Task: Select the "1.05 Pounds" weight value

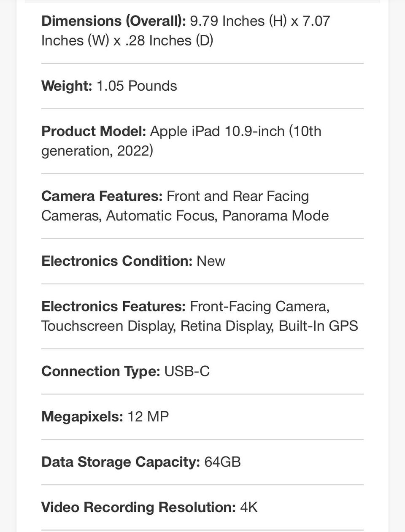Action: click(x=137, y=86)
